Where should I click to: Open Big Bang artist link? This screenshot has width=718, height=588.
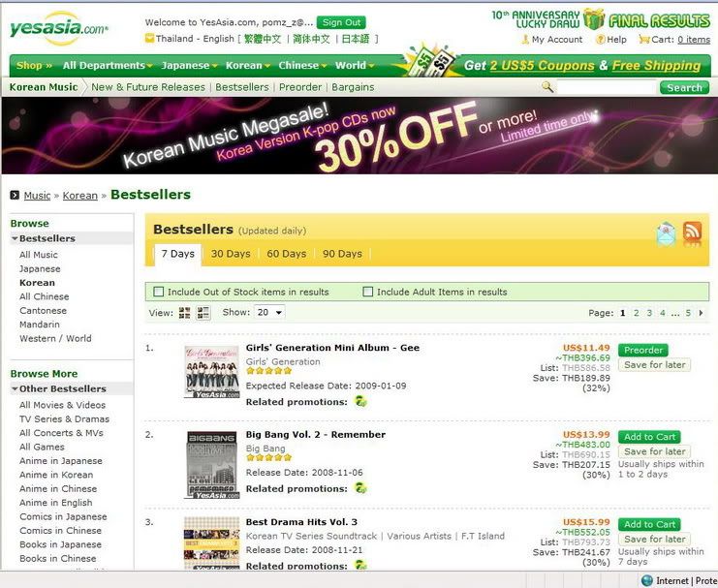click(265, 449)
